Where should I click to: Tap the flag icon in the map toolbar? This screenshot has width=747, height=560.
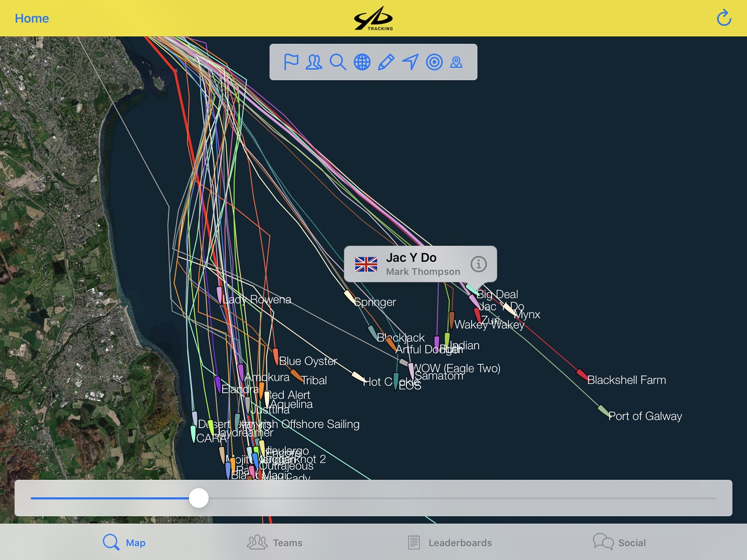tap(291, 62)
